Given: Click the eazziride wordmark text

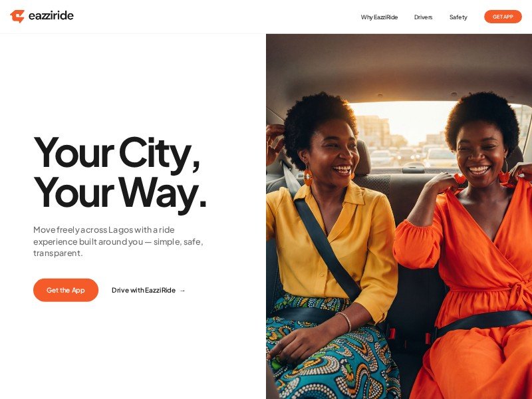Looking at the screenshot, I should coord(51,15).
